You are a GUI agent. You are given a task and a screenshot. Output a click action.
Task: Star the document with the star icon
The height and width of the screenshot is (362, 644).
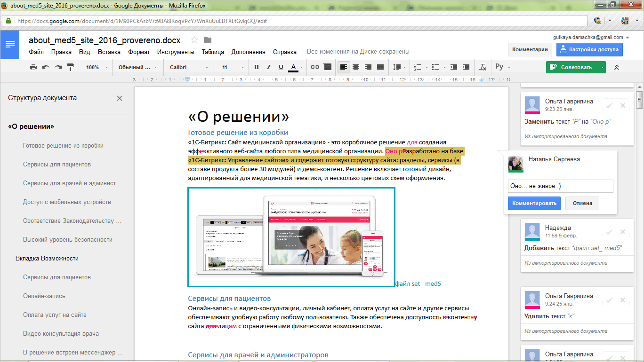click(194, 40)
